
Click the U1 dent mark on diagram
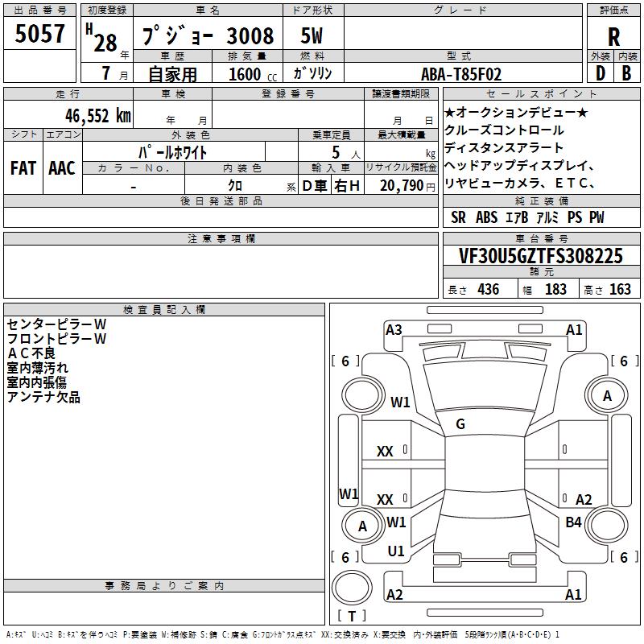pyautogui.click(x=396, y=551)
